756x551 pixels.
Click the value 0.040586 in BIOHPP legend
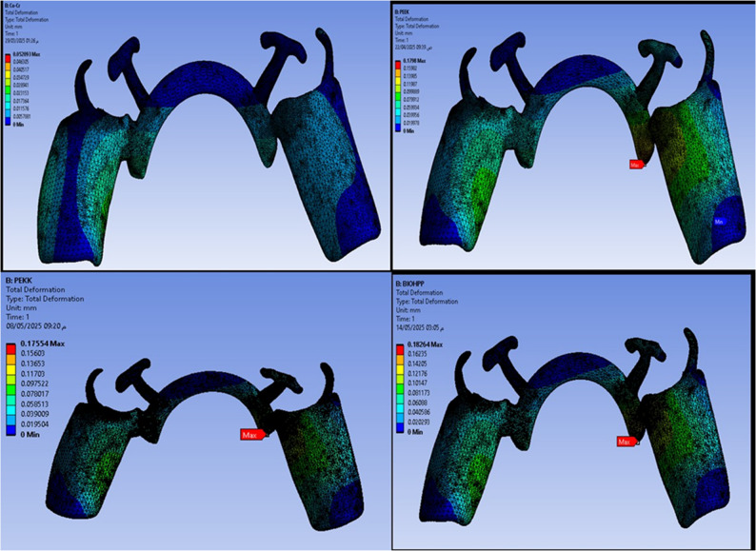pos(419,412)
